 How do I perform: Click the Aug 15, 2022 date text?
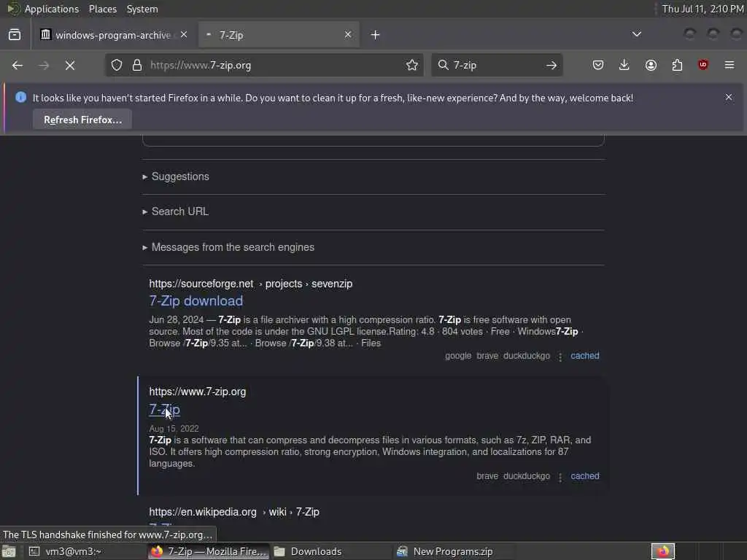[x=174, y=429]
